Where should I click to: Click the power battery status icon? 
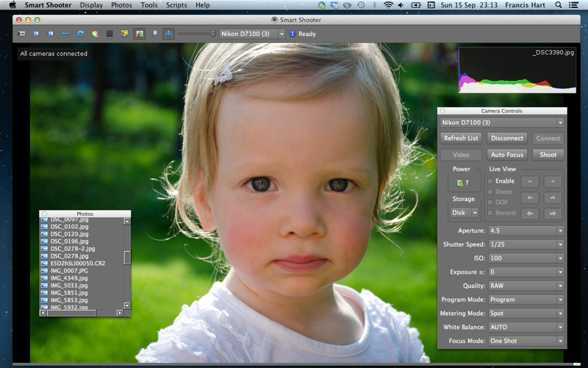coord(462,183)
